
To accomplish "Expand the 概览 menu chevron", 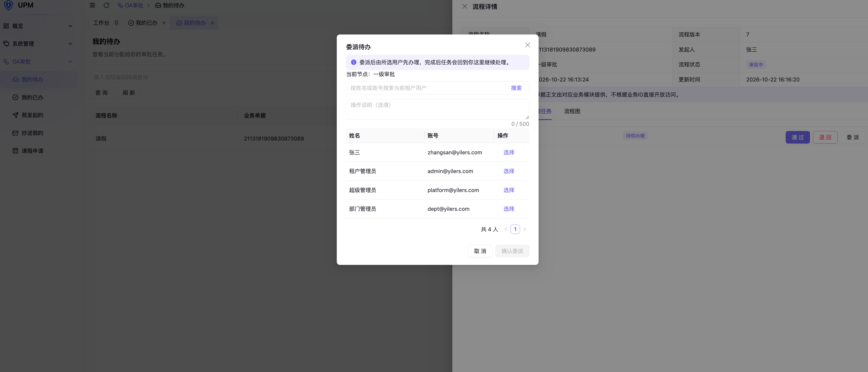I will [70, 26].
